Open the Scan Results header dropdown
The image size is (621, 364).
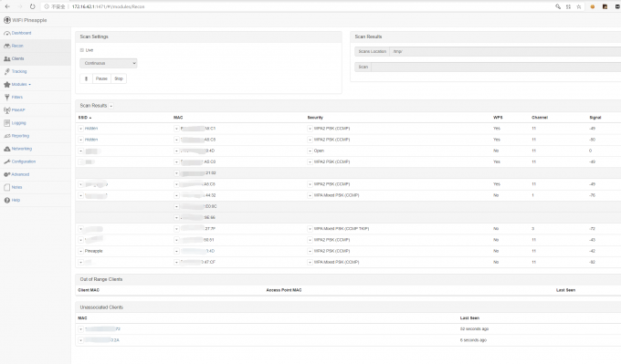[x=111, y=106]
